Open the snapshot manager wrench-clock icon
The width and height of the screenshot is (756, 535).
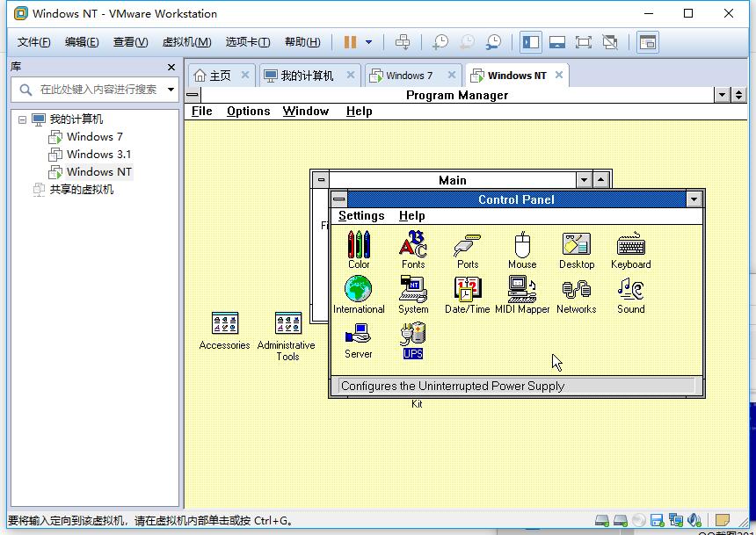[x=493, y=42]
